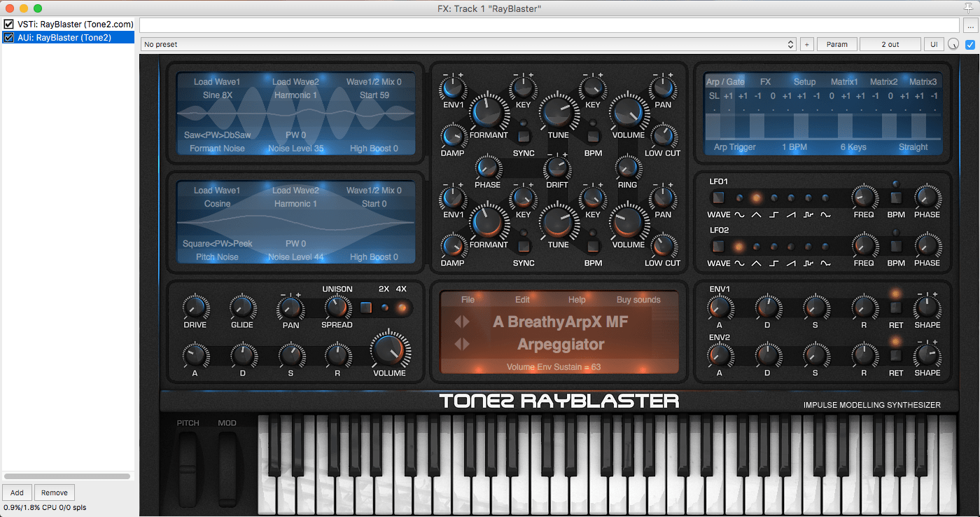Screen dimensions: 980x517
Task: Toggle the FX bypass checkbox beside UI
Action: click(x=970, y=44)
